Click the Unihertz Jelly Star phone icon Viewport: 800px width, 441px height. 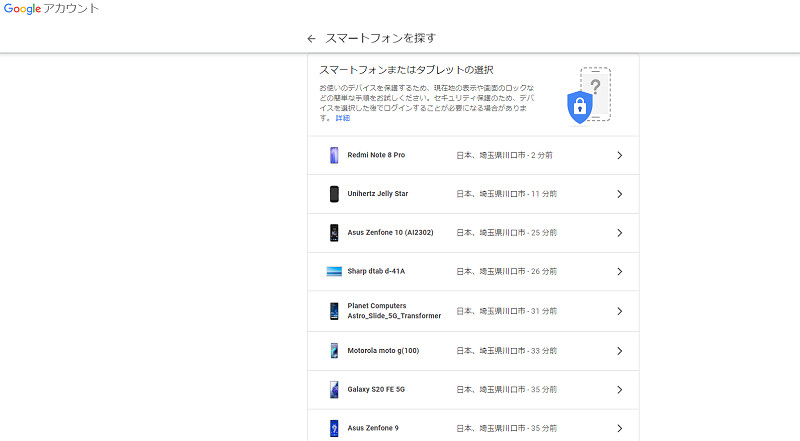pos(334,194)
